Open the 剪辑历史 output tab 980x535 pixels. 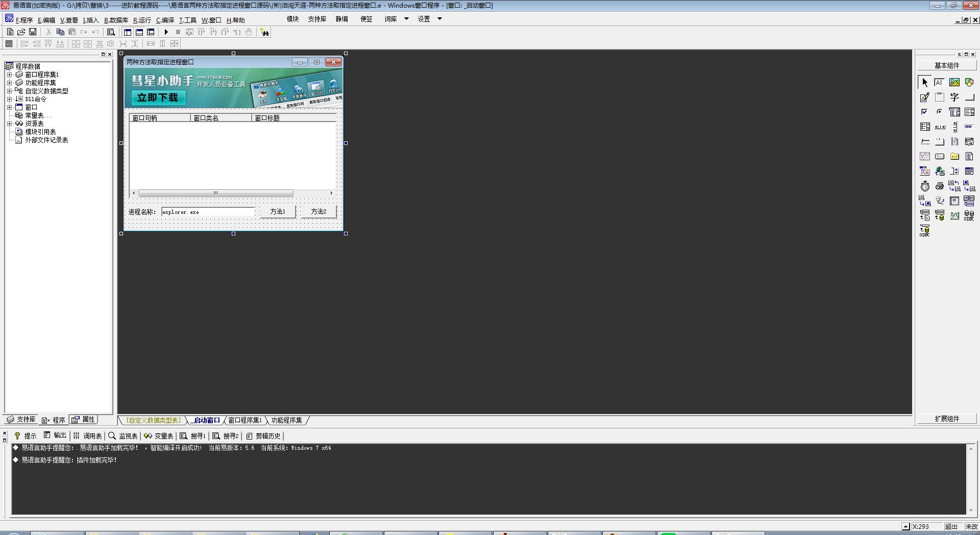coord(263,436)
